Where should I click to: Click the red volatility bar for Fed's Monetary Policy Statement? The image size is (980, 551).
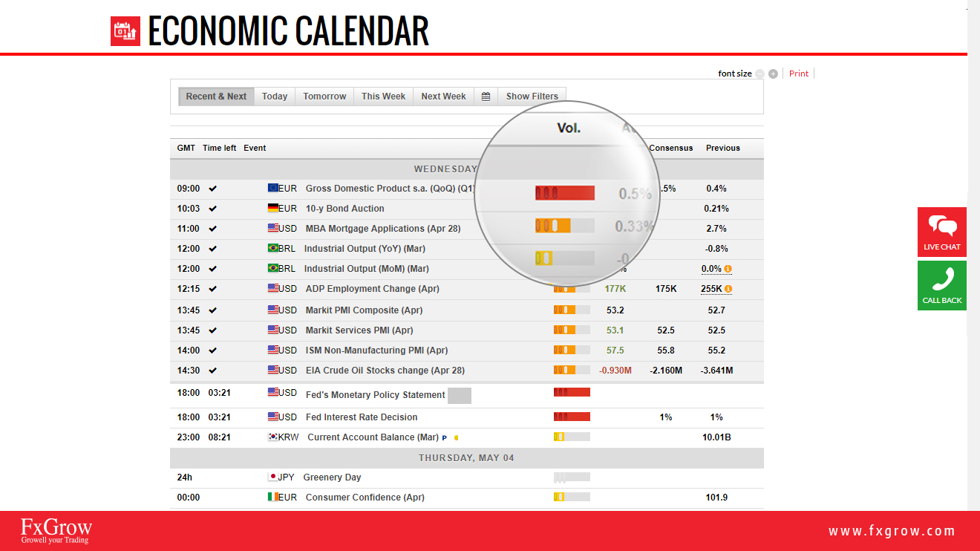click(x=572, y=392)
